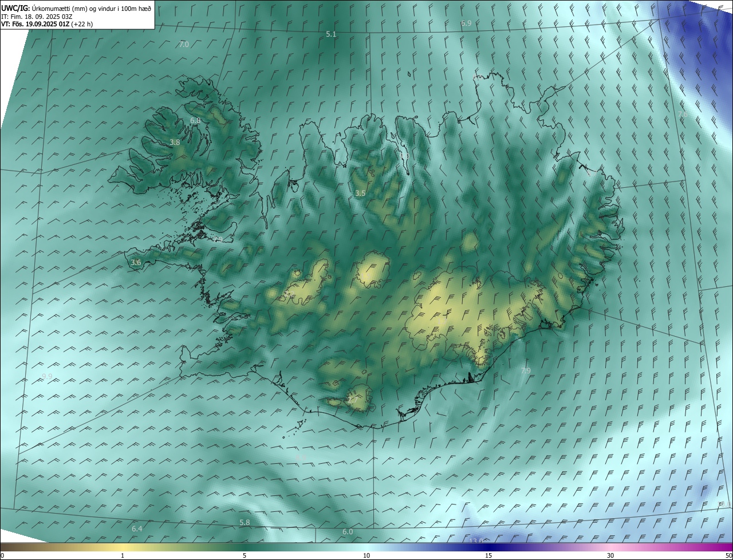Click the 50 tick on the color scale

(728, 555)
